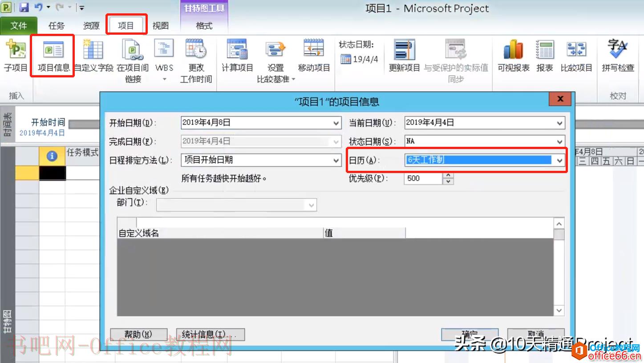Image resolution: width=644 pixels, height=363 pixels.
Task: Click the Statistics (统计信息) button
Action: 211,335
